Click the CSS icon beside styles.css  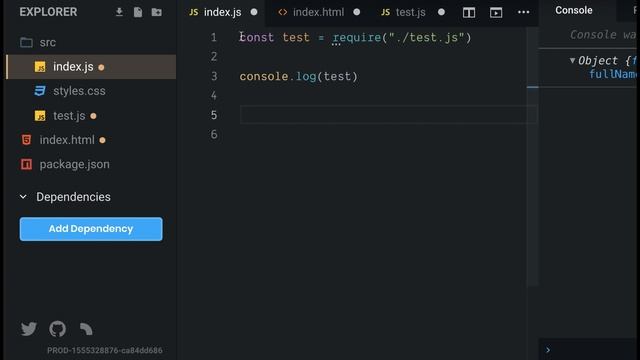[x=40, y=91]
